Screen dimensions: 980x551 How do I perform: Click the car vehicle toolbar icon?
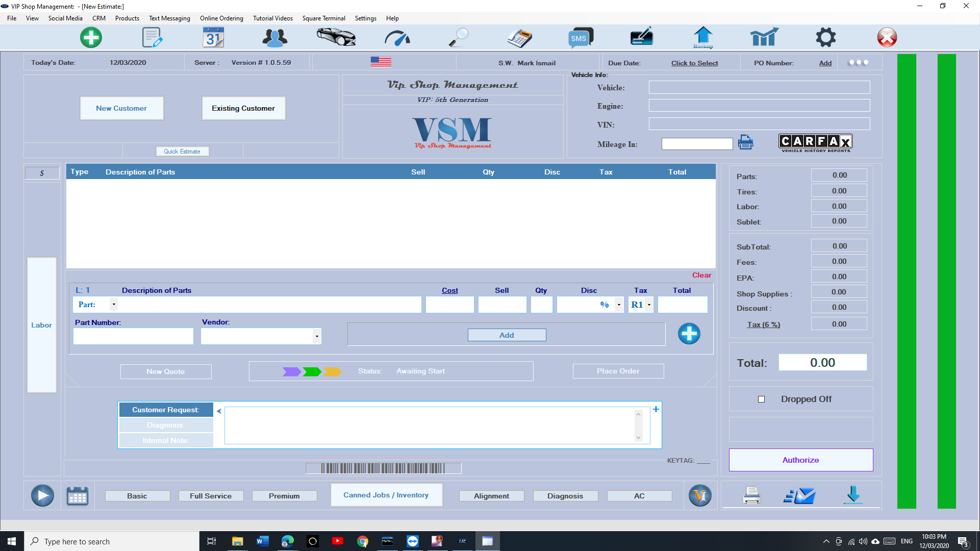336,37
